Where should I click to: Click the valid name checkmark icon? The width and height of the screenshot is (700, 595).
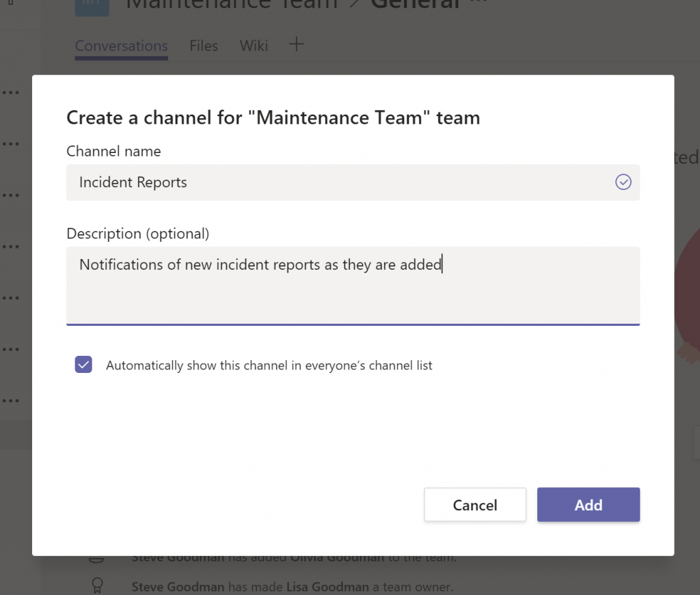623,182
